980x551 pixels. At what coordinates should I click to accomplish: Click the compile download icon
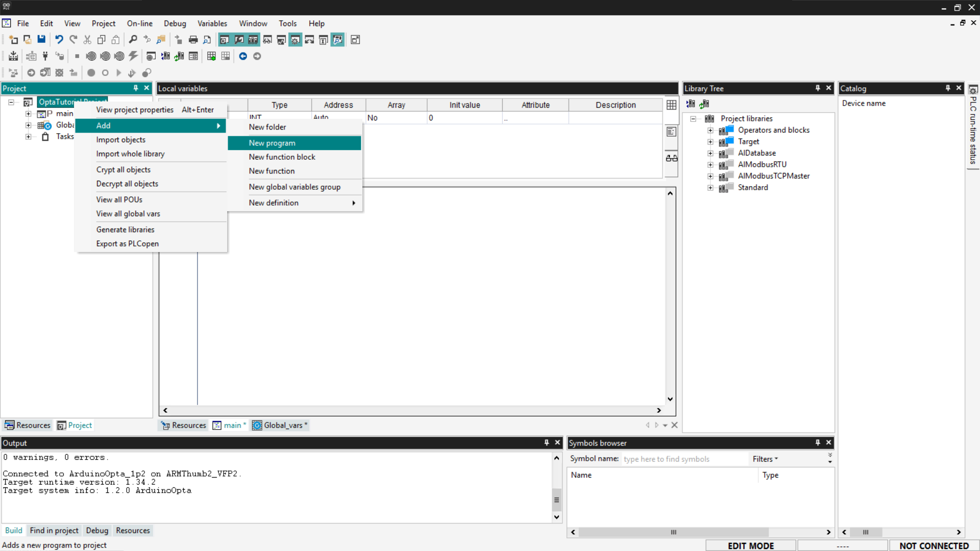13,56
